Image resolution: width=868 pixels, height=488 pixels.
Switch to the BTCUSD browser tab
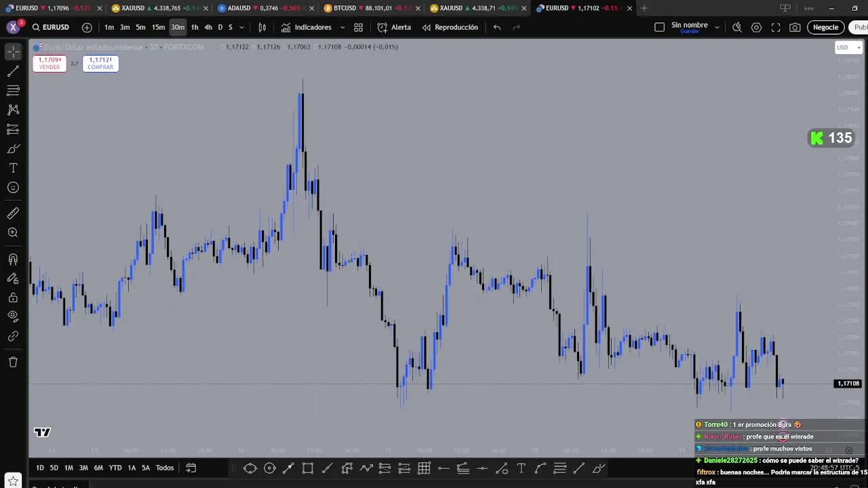[x=366, y=8]
